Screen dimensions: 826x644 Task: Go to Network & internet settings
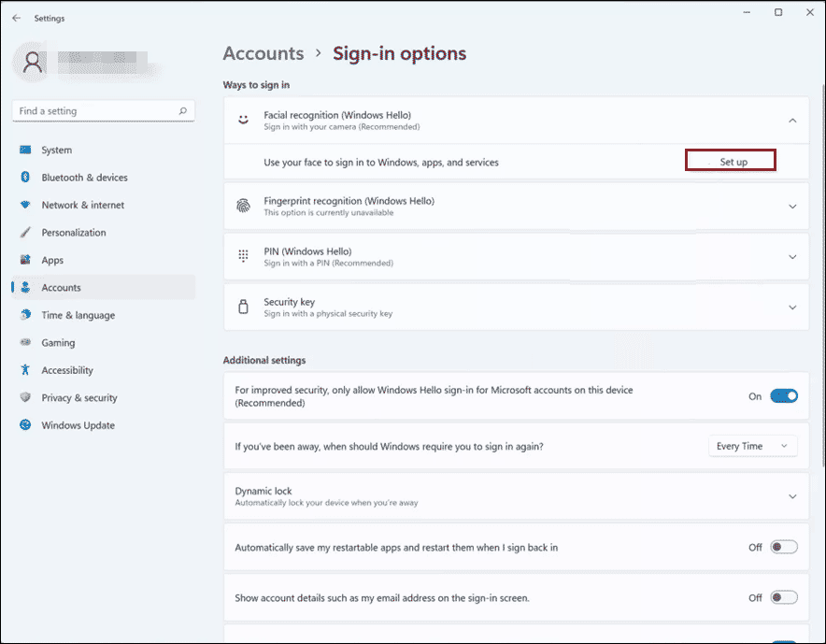click(x=103, y=205)
